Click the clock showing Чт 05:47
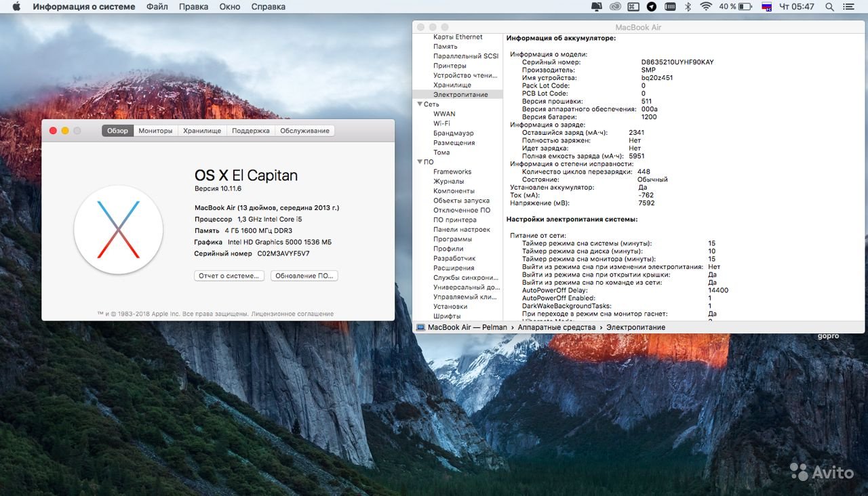 tap(797, 7)
